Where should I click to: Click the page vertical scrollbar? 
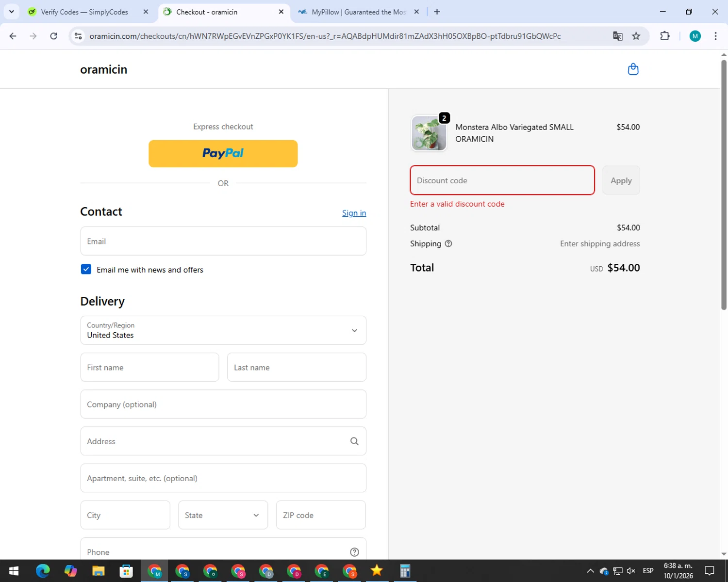point(724,184)
